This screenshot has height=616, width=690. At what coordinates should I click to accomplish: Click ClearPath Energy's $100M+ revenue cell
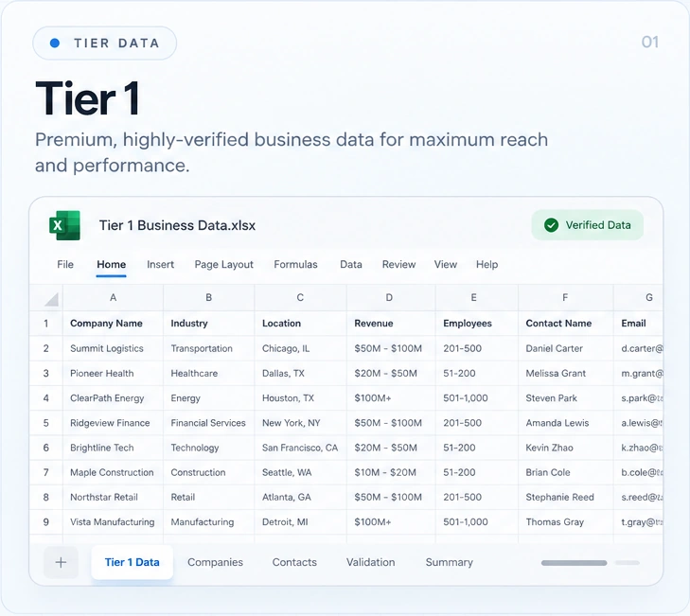pos(391,398)
